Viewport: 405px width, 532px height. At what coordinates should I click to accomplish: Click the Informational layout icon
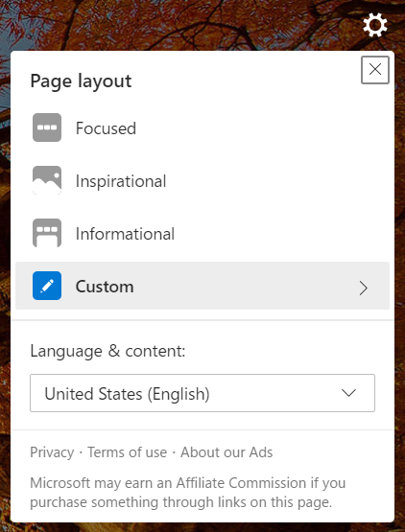click(x=47, y=233)
